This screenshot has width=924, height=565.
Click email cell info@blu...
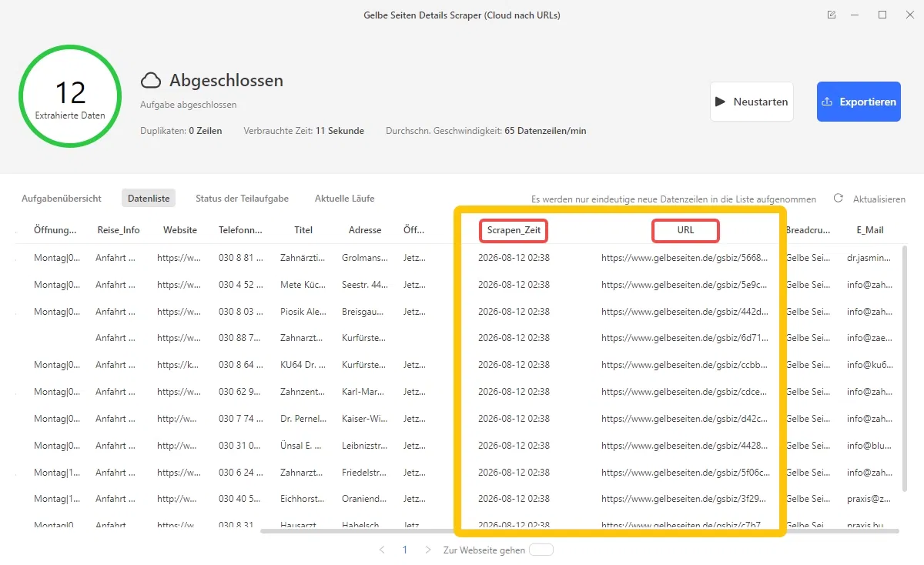(x=870, y=446)
